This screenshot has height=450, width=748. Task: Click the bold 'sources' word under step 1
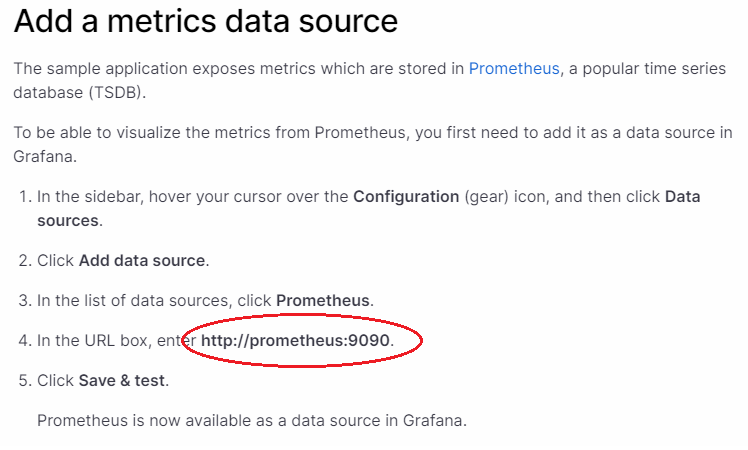(x=68, y=220)
